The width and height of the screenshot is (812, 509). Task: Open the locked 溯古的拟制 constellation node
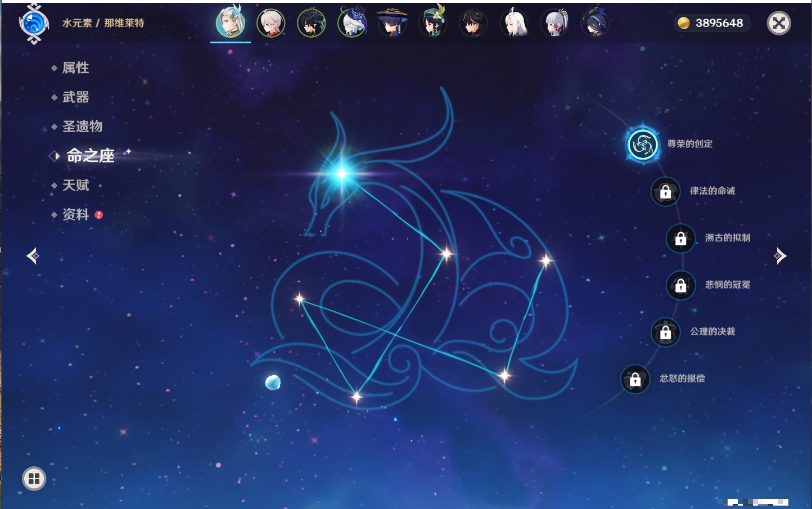click(681, 238)
